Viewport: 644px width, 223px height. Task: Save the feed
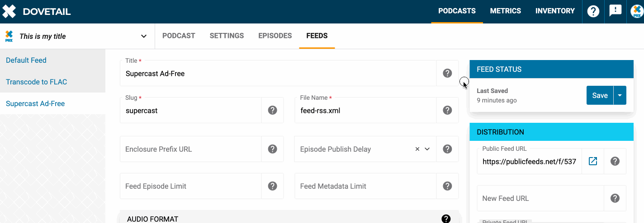pyautogui.click(x=600, y=95)
